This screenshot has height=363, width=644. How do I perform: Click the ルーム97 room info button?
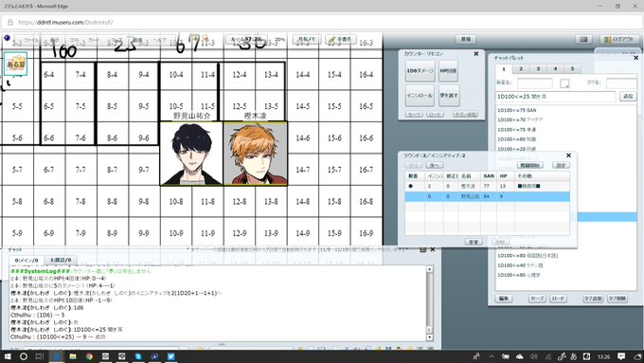[246, 39]
